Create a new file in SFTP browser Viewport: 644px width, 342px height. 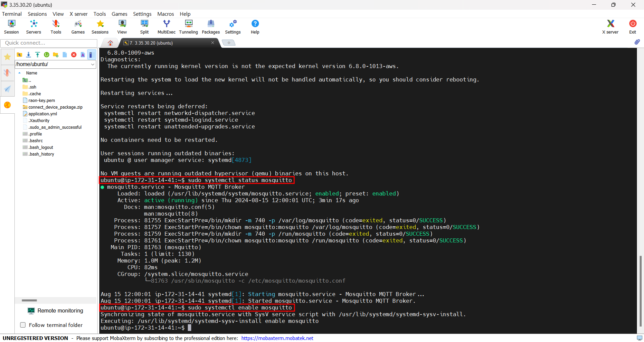coord(65,55)
